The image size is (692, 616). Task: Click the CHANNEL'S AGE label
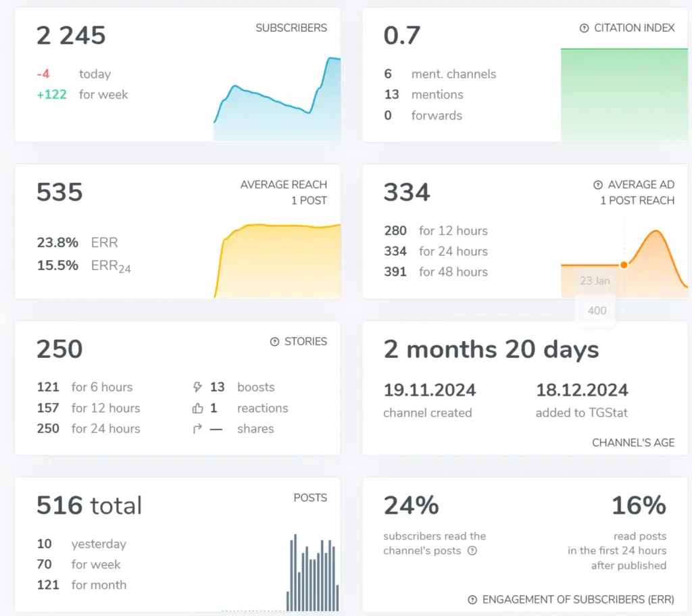[x=633, y=442]
